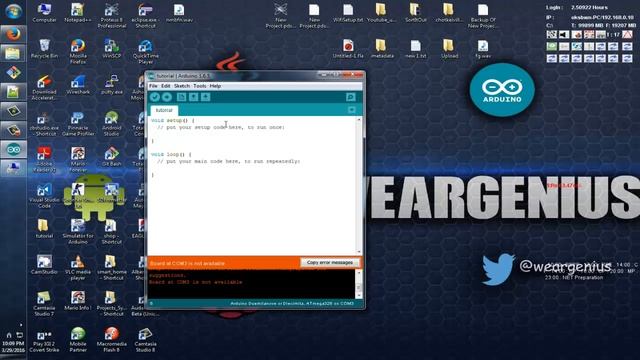Click the board info text in status bar
This screenshot has height=360, width=640.
[292, 304]
